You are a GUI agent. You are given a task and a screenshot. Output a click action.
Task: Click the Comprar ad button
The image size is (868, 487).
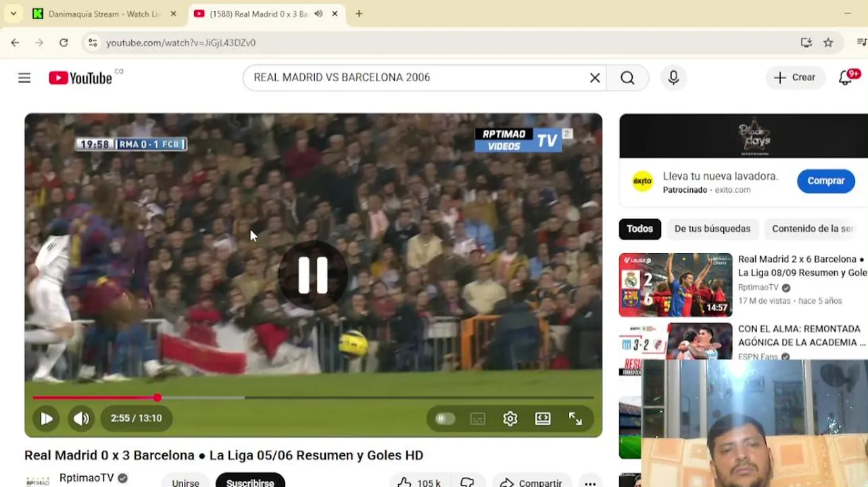pos(826,181)
